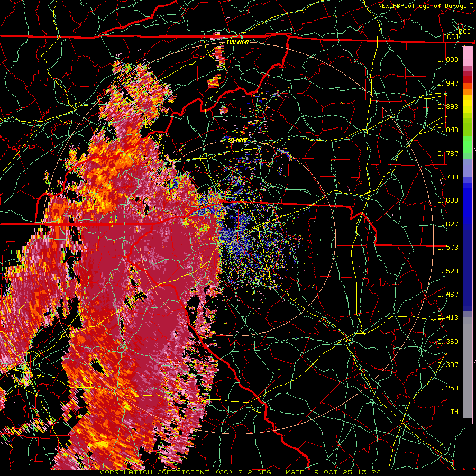Click the 0.627 legend value

(x=448, y=224)
